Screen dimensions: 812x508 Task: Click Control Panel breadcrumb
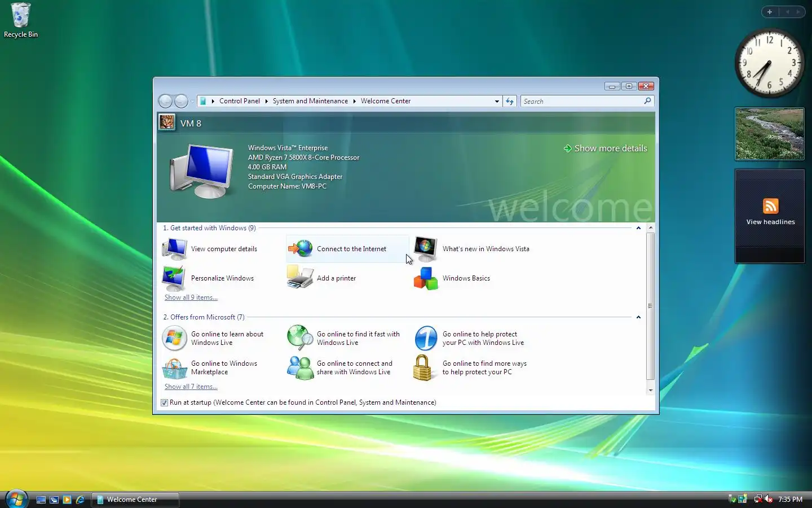click(x=240, y=101)
